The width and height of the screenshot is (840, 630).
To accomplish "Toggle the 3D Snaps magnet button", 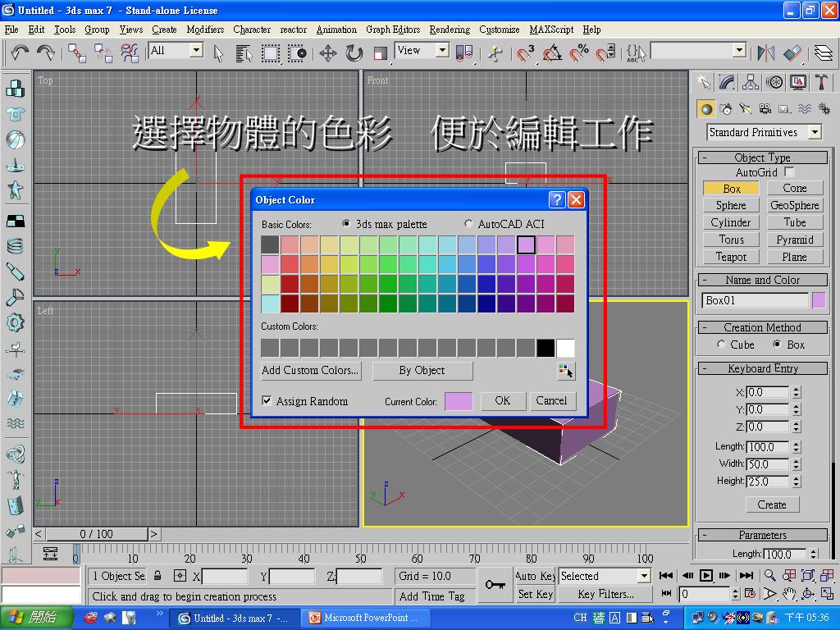I will pyautogui.click(x=526, y=53).
